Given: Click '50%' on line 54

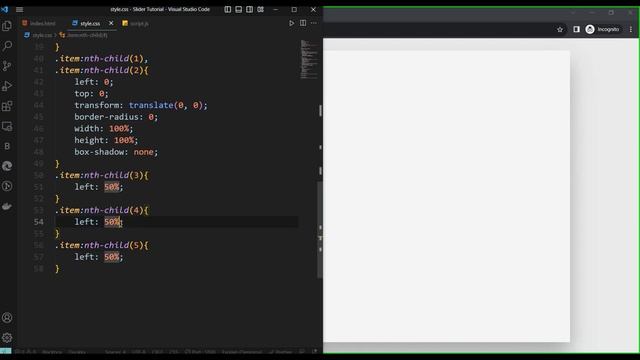Looking at the screenshot, I should (111, 222).
